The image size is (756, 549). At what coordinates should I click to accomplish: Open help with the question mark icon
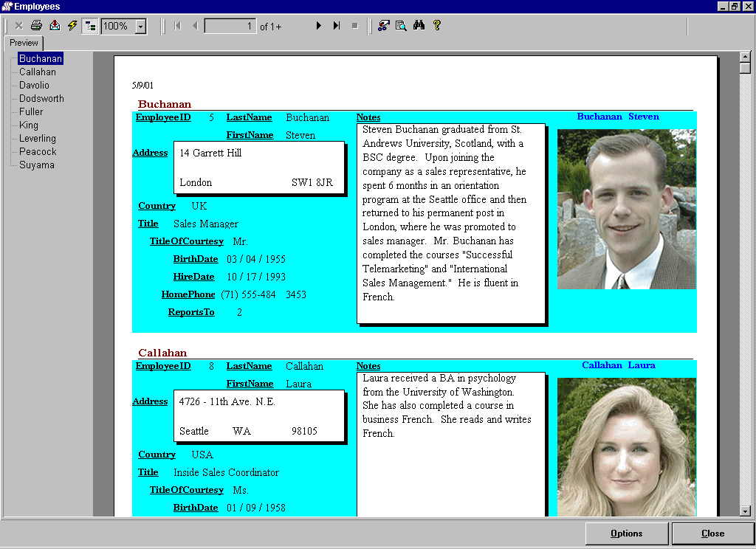pyautogui.click(x=437, y=25)
